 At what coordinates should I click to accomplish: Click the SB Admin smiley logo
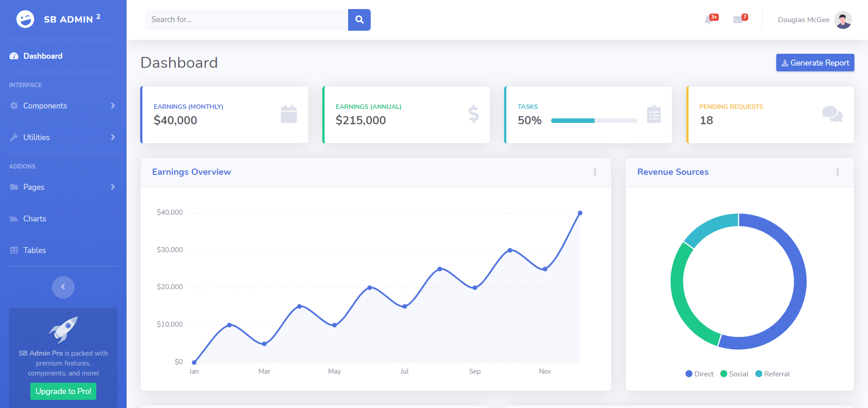(25, 19)
